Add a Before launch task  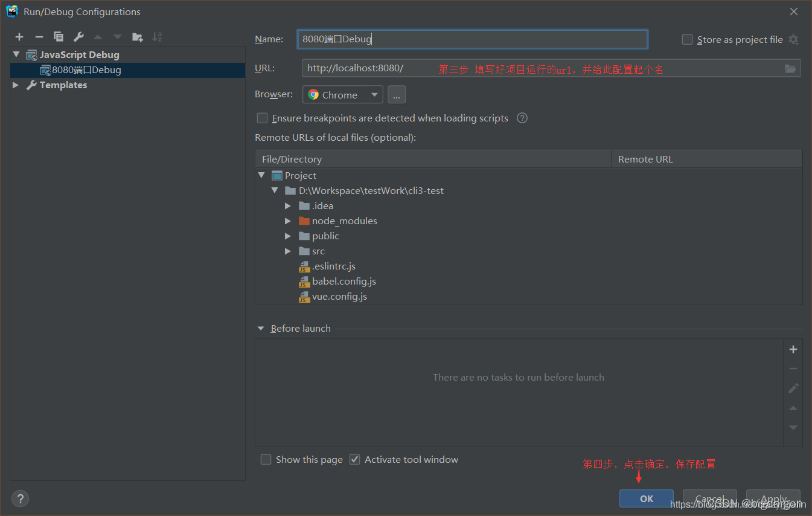point(793,349)
